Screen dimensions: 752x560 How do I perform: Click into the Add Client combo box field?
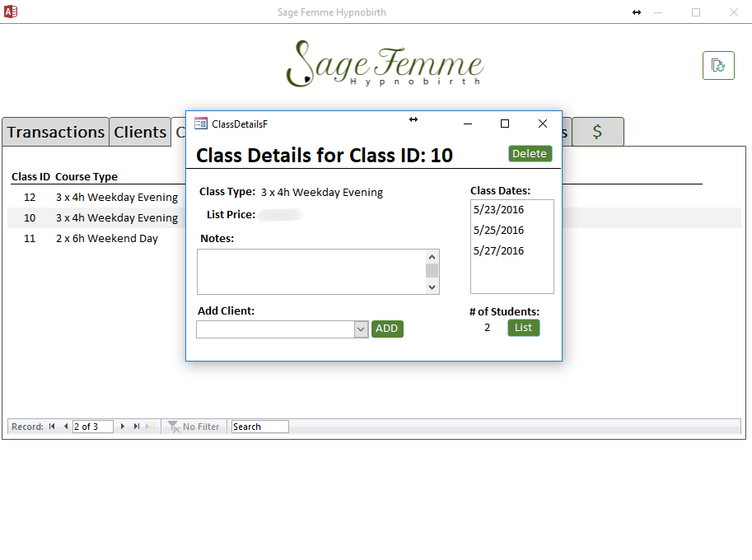coord(275,329)
